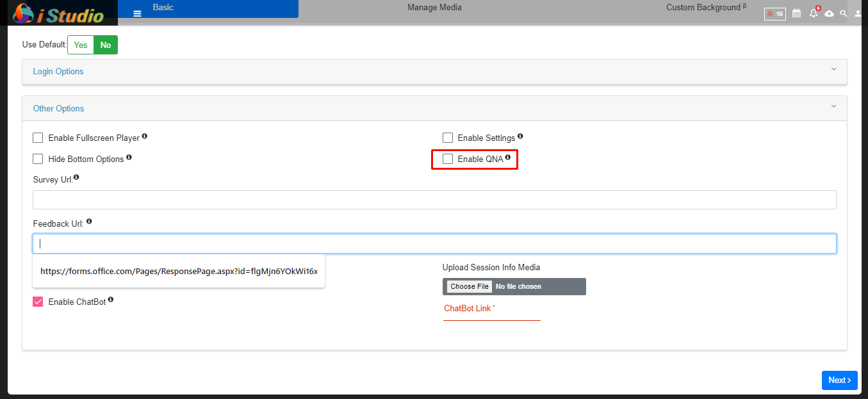Click the iStudio logo

[58, 13]
